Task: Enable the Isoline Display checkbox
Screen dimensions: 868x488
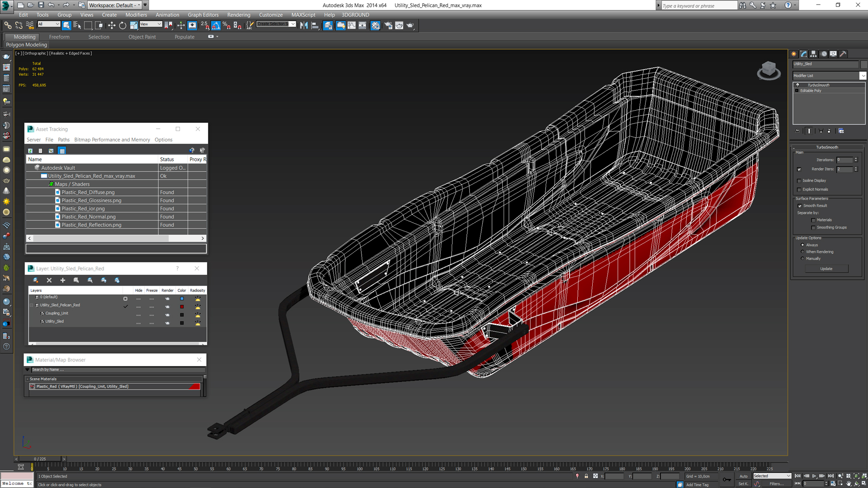Action: [x=799, y=181]
